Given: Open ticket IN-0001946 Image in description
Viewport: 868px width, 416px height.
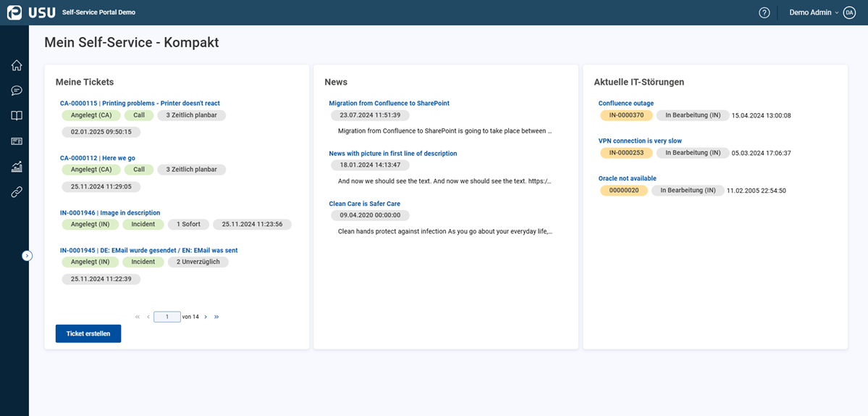Looking at the screenshot, I should coord(110,212).
